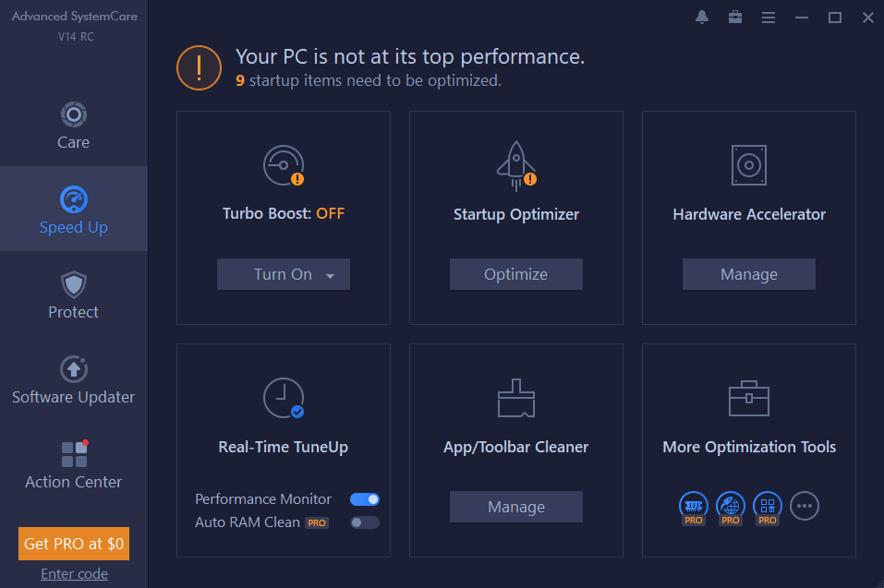Click the Real-Time TuneUp clock icon
The height and width of the screenshot is (588, 884).
284,398
